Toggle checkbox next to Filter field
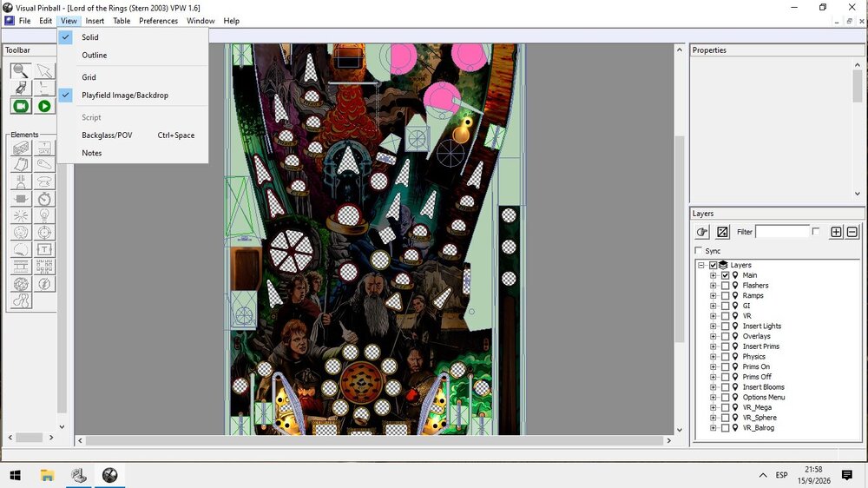Viewport: 868px width, 488px height. pos(815,232)
